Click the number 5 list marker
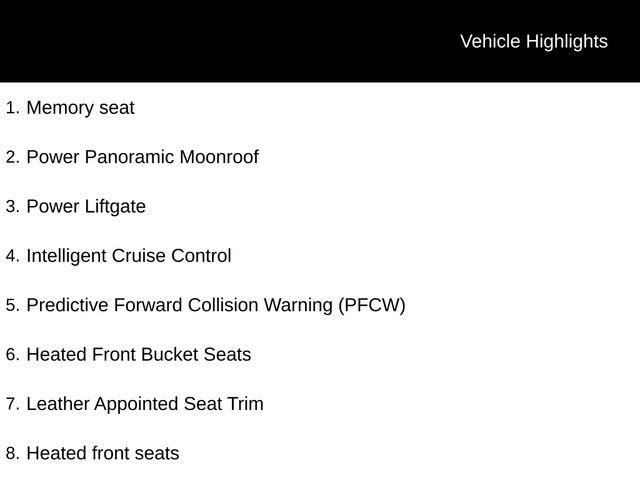The image size is (640, 480). 12,306
